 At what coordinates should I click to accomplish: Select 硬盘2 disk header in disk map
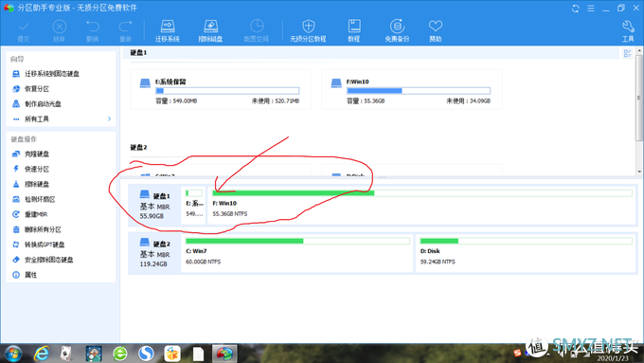coord(154,253)
